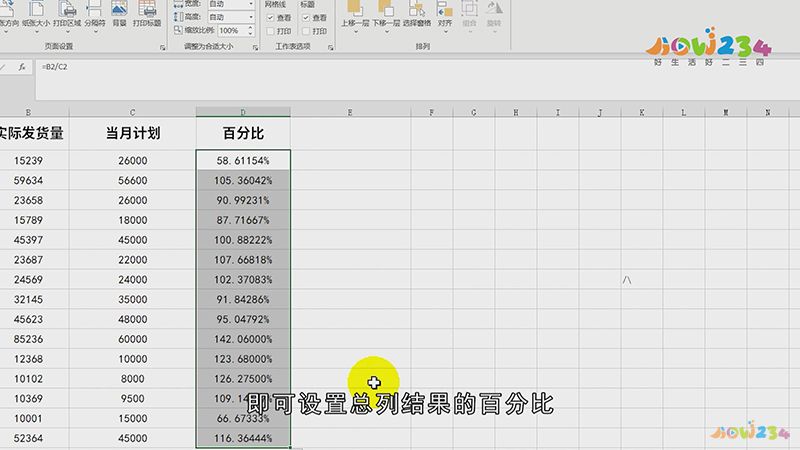Select cell with 105.36042%
Screen dimensions: 800x450
point(243,181)
